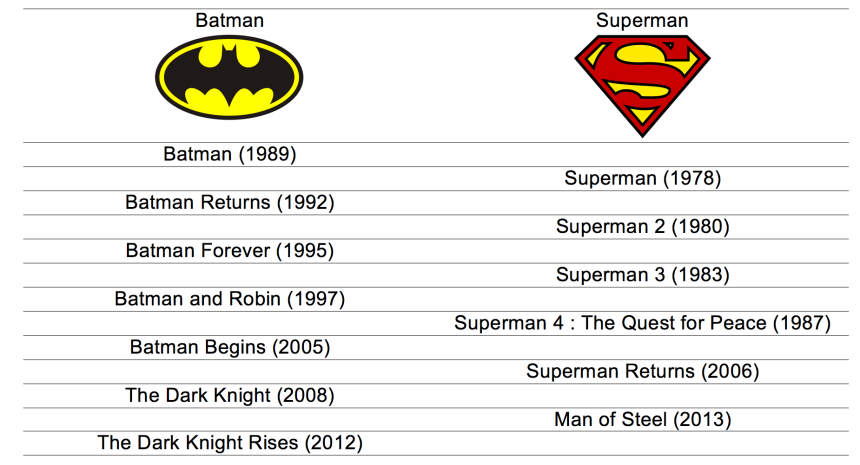Click the empty cell beside Batman (1989)
860x465 pixels.
642,154
